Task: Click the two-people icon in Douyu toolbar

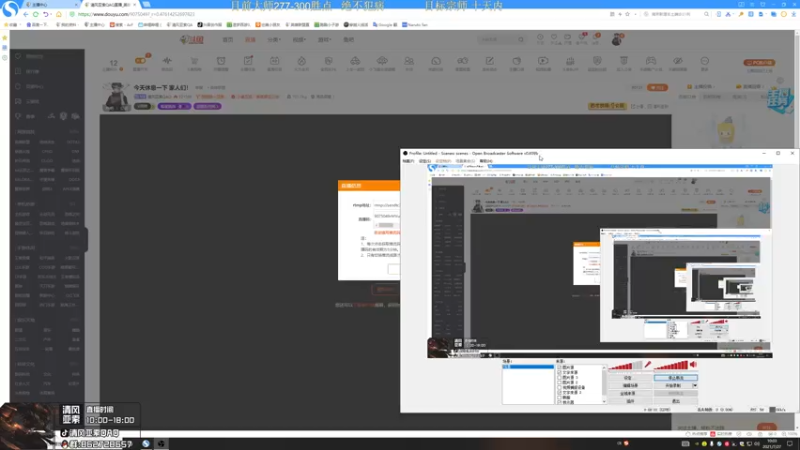Action: 409,61
